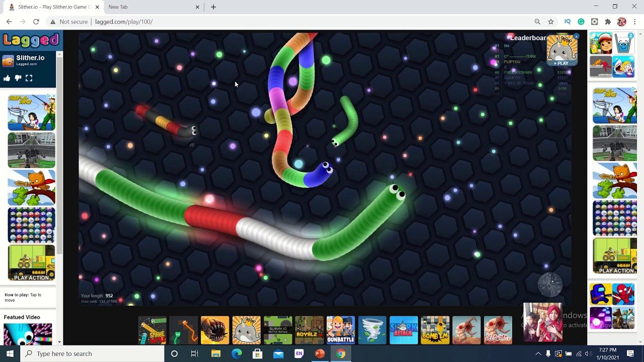Open the Happy Glass game thumbnail
This screenshot has height=362, width=644.
tap(624, 44)
